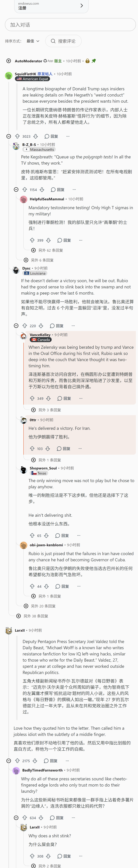Image resolution: width=138 pixels, height=868 pixels.
Task: Collapse Dysc's comment thread
Action: point(16,326)
